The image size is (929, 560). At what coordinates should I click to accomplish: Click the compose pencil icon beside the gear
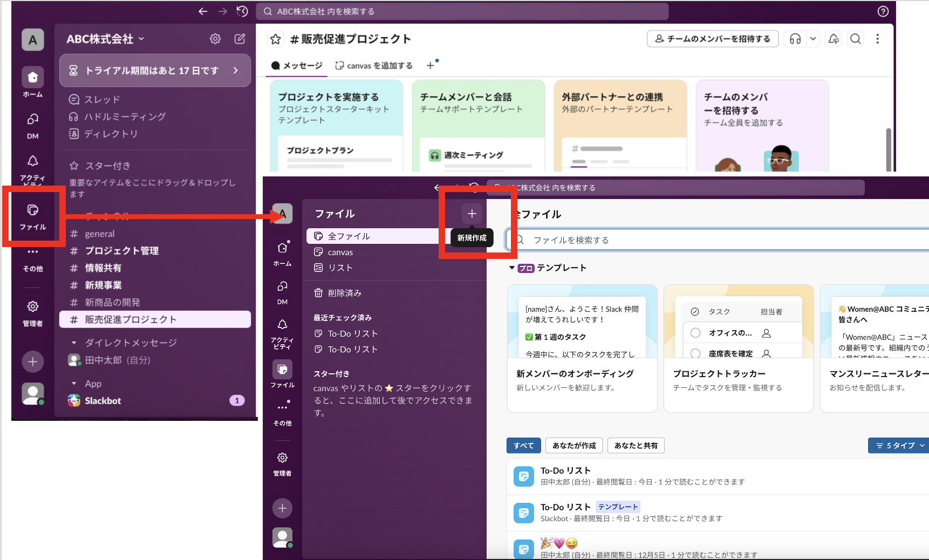click(x=240, y=38)
